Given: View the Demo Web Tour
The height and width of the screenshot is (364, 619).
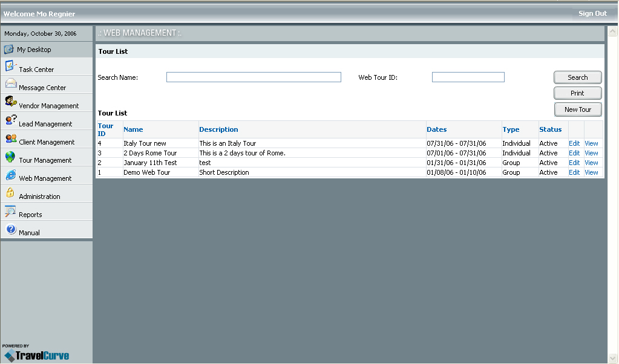Looking at the screenshot, I should 591,172.
